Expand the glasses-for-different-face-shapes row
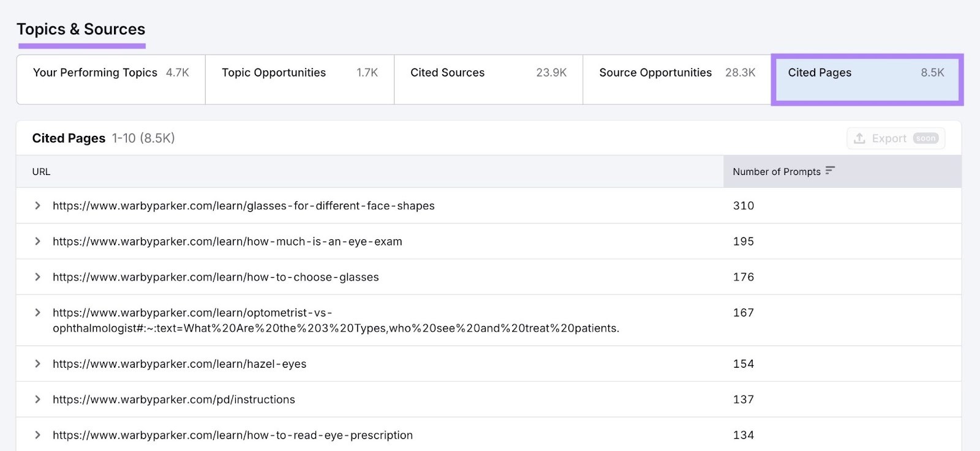The image size is (980, 451). pos(37,206)
